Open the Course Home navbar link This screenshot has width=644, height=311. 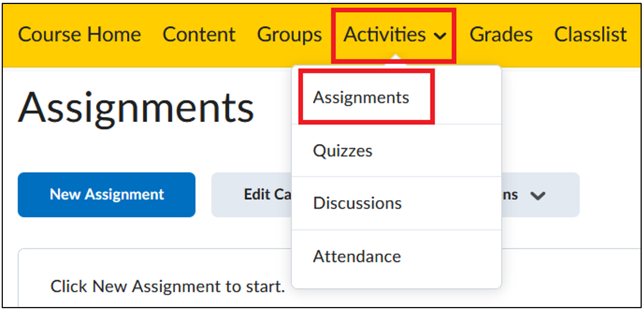79,34
